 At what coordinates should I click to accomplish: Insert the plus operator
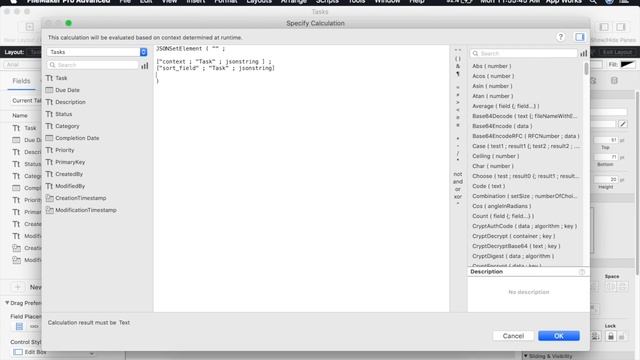click(x=458, y=138)
